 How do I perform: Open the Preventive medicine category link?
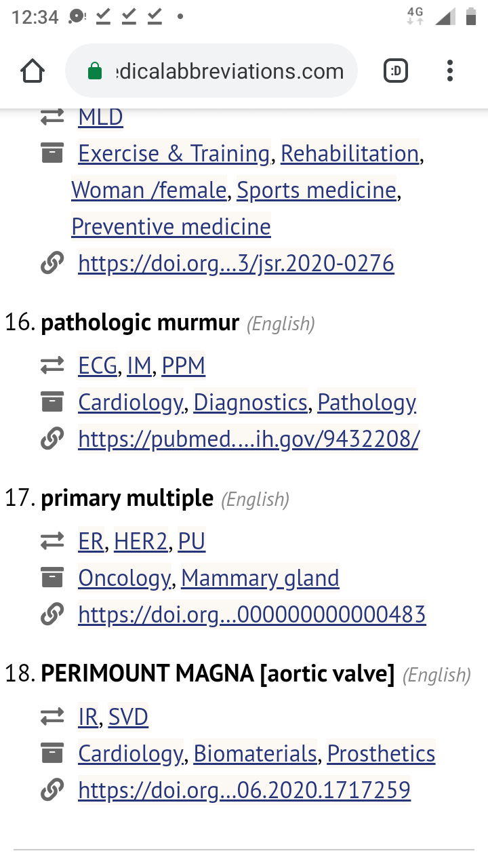pyautogui.click(x=171, y=227)
